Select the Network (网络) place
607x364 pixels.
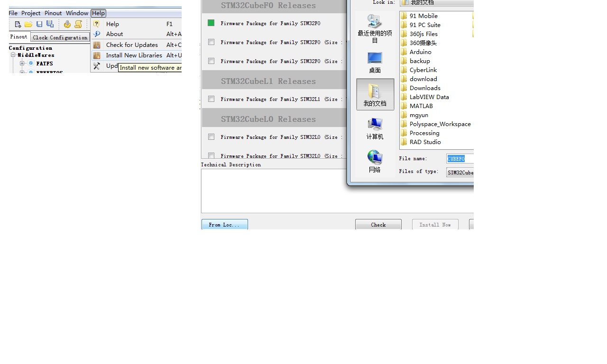point(375,162)
